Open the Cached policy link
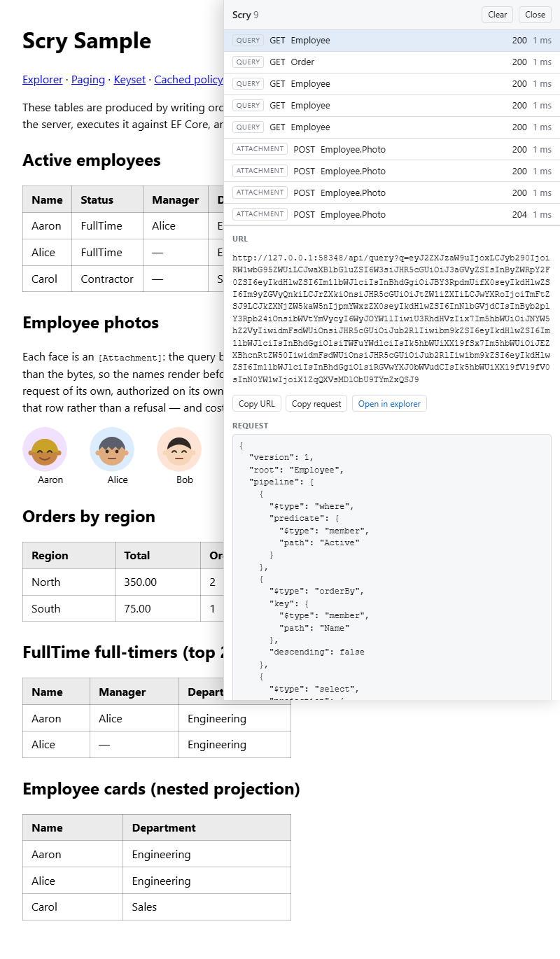The width and height of the screenshot is (560, 959). click(x=188, y=80)
